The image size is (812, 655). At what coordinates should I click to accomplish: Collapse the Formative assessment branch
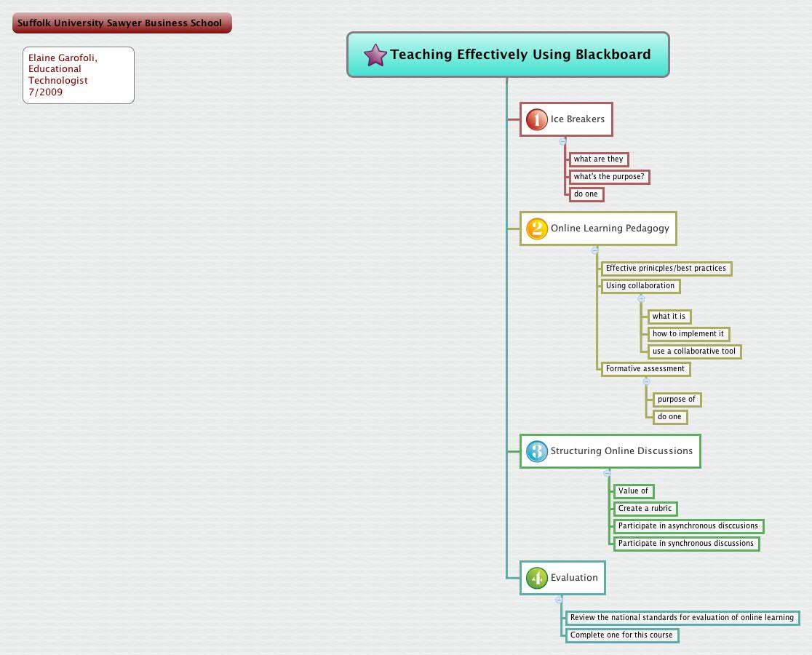click(646, 381)
